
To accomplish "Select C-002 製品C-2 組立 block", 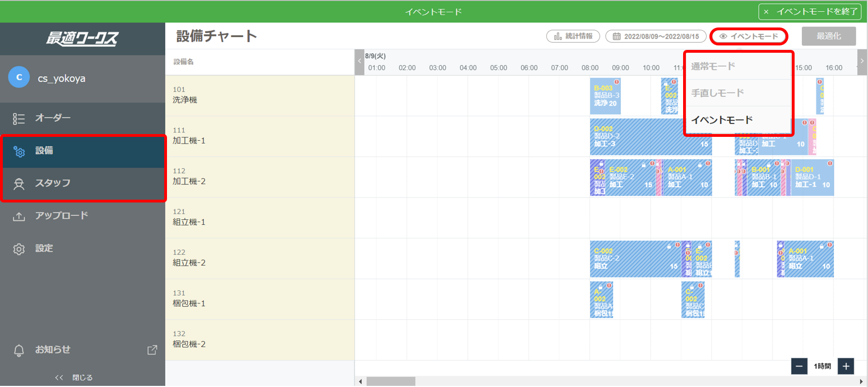I will coord(636,259).
